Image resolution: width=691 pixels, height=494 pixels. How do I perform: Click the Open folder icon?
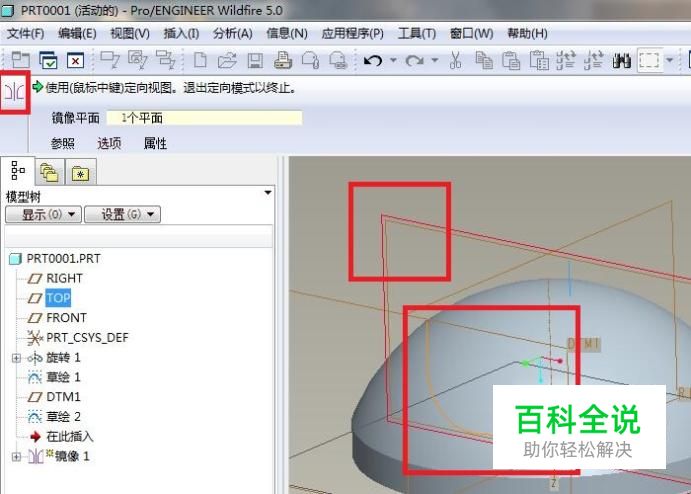point(227,60)
